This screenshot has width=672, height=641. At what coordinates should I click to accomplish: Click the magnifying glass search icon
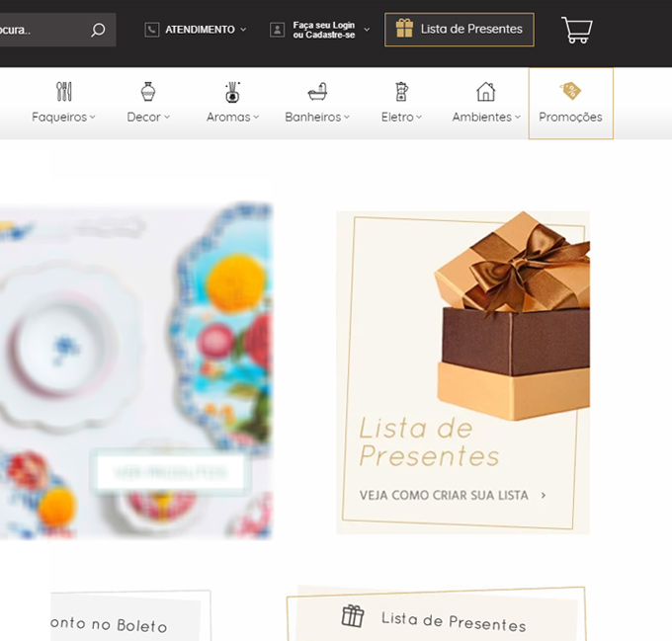[x=98, y=30]
